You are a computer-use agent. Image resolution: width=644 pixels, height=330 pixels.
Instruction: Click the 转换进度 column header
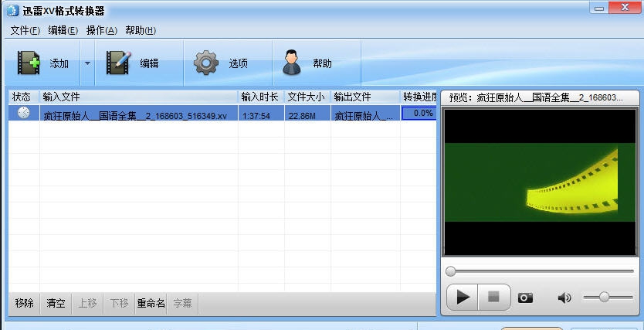(x=419, y=97)
